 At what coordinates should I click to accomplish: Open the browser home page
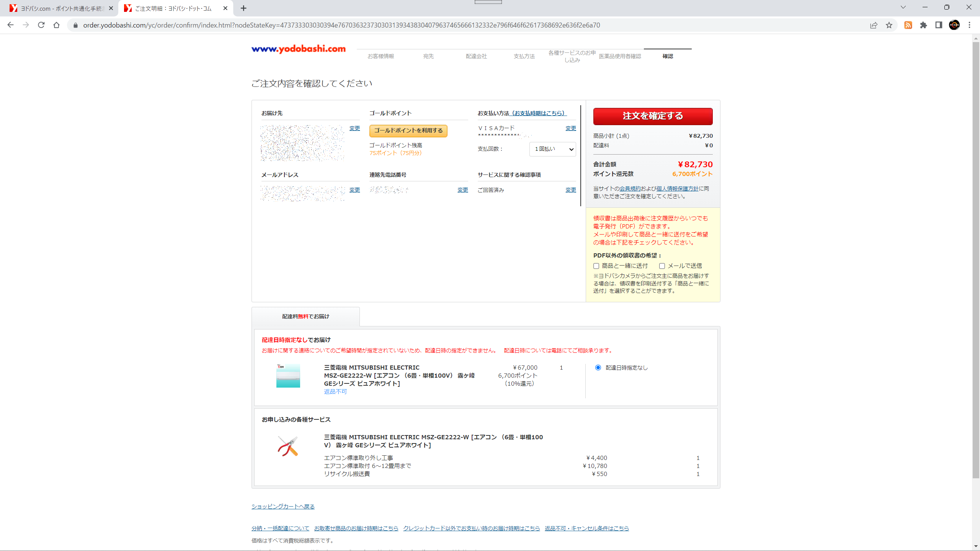point(57,25)
